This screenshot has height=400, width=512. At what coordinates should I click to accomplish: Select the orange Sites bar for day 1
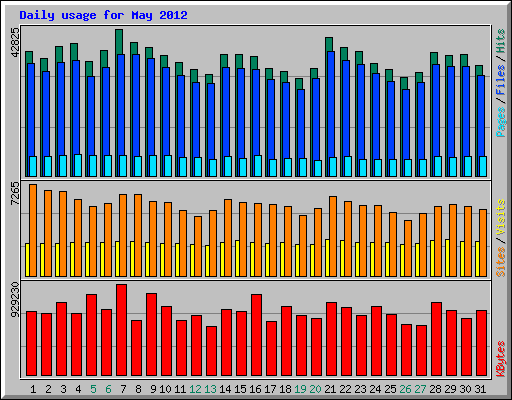tap(33, 230)
